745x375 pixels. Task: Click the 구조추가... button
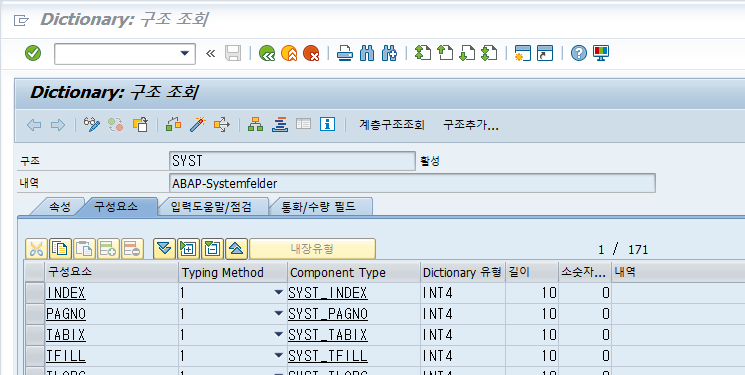coord(470,125)
